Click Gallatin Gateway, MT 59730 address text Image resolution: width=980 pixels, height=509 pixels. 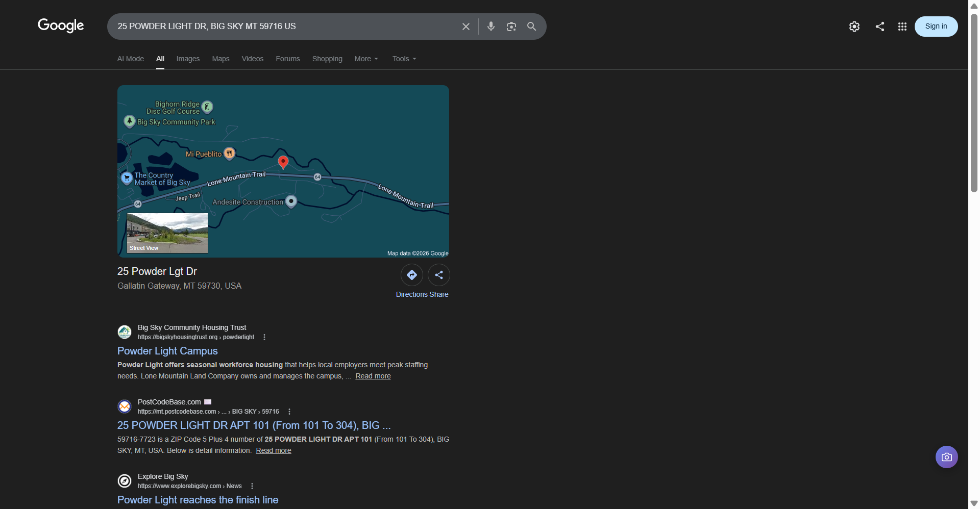click(179, 286)
